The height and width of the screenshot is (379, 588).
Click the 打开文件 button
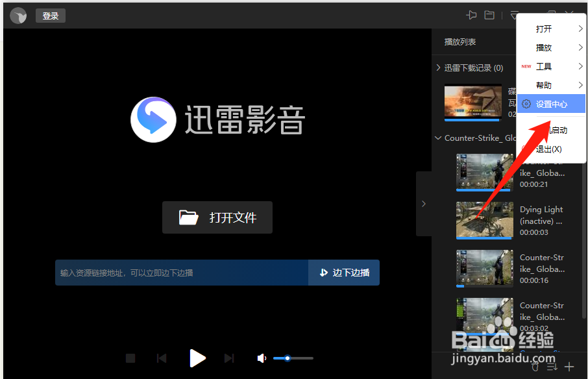point(217,217)
